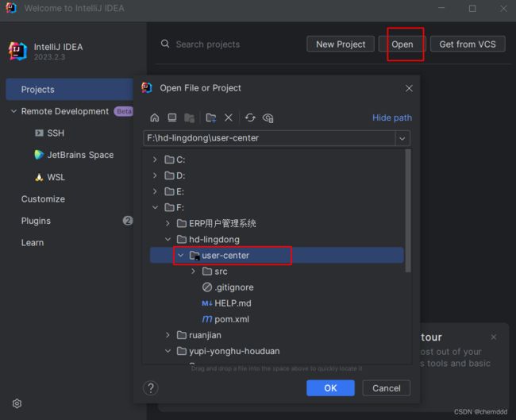Open the Plugins tab
This screenshot has width=516, height=420.
pyautogui.click(x=36, y=221)
